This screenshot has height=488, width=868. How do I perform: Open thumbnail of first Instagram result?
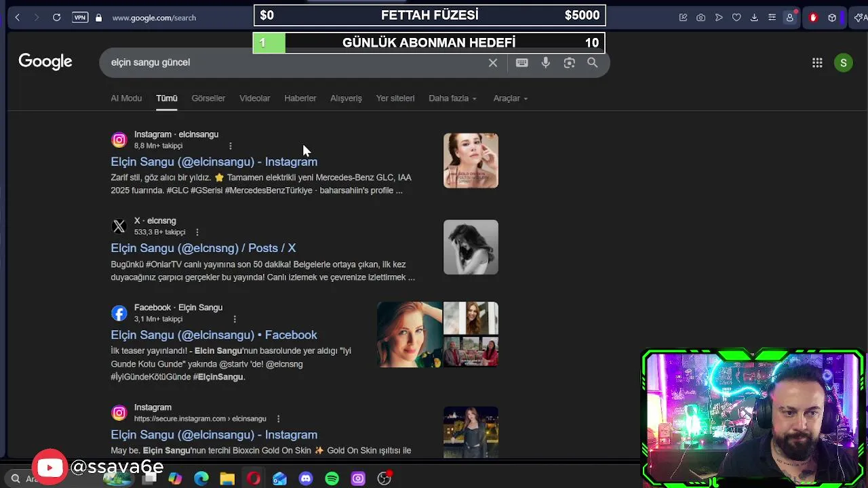click(x=471, y=161)
